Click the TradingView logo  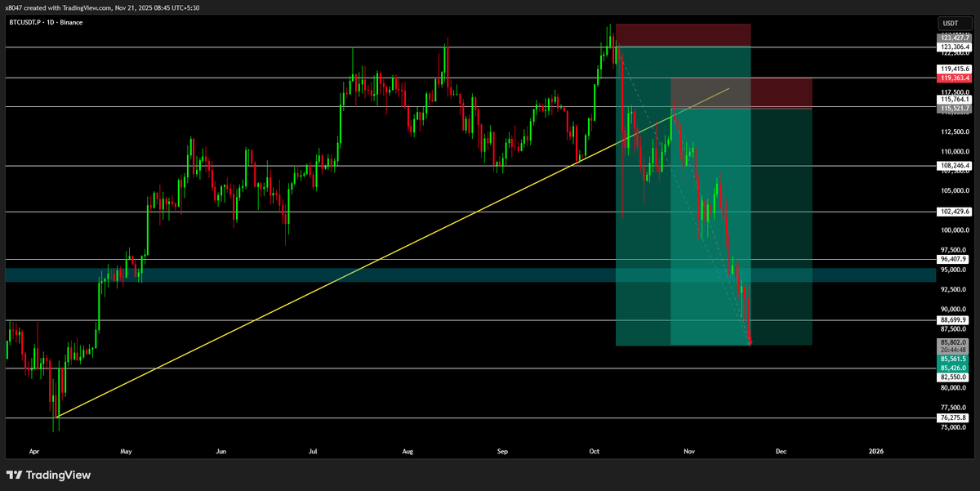50,475
